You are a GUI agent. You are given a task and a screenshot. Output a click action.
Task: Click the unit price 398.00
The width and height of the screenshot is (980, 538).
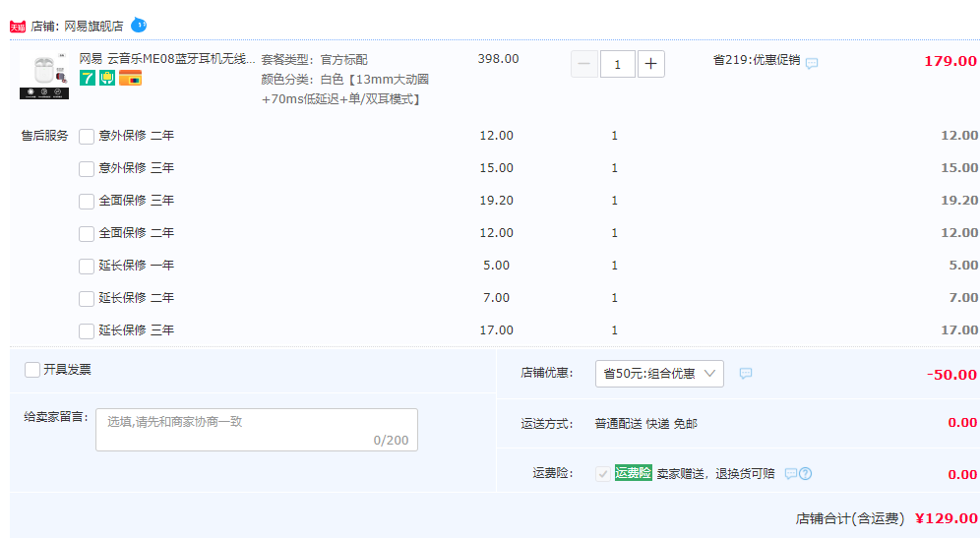coord(498,59)
